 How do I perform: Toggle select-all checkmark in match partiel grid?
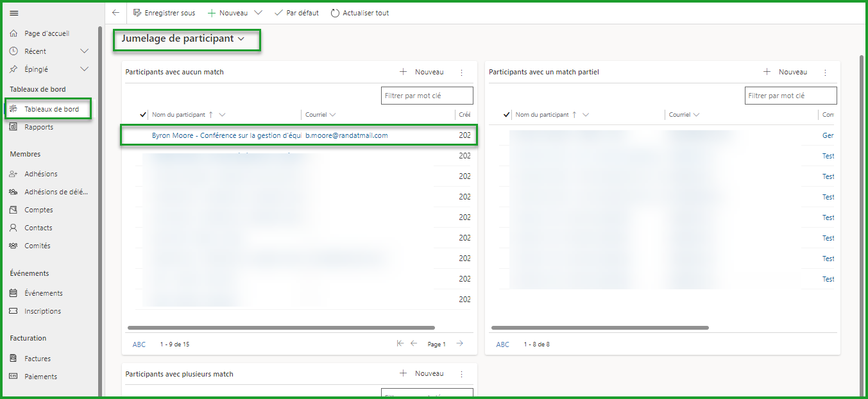(x=506, y=115)
